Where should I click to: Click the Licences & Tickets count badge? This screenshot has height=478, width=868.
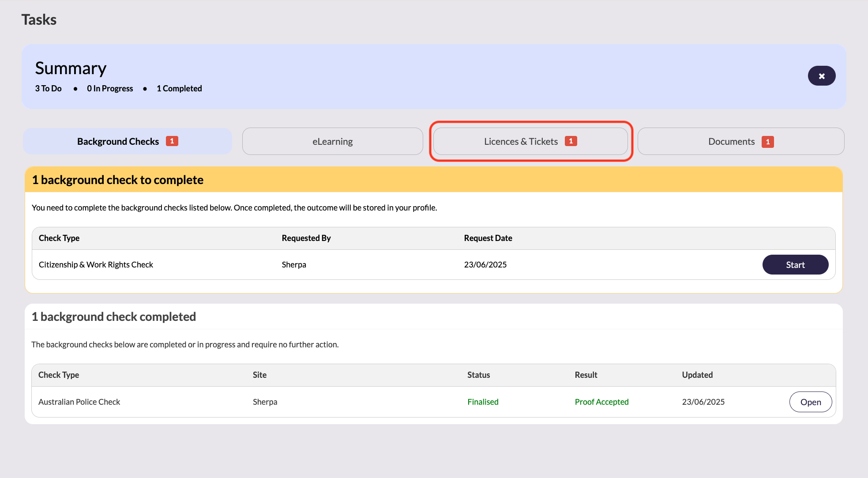pyautogui.click(x=571, y=141)
